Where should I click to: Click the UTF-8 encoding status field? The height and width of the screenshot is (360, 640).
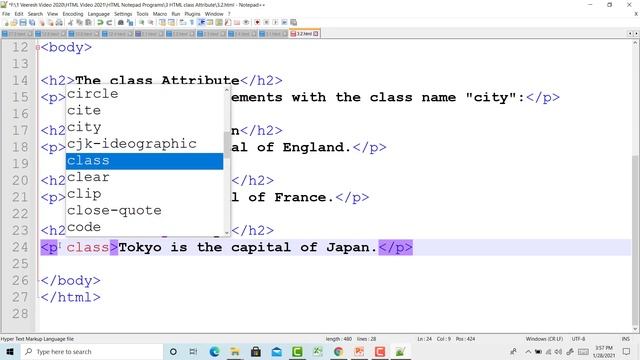pyautogui.click(x=578, y=339)
